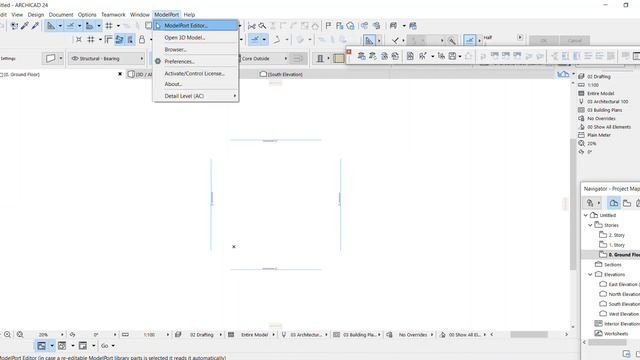
Task: Open the Teamwork menu
Action: click(x=113, y=15)
